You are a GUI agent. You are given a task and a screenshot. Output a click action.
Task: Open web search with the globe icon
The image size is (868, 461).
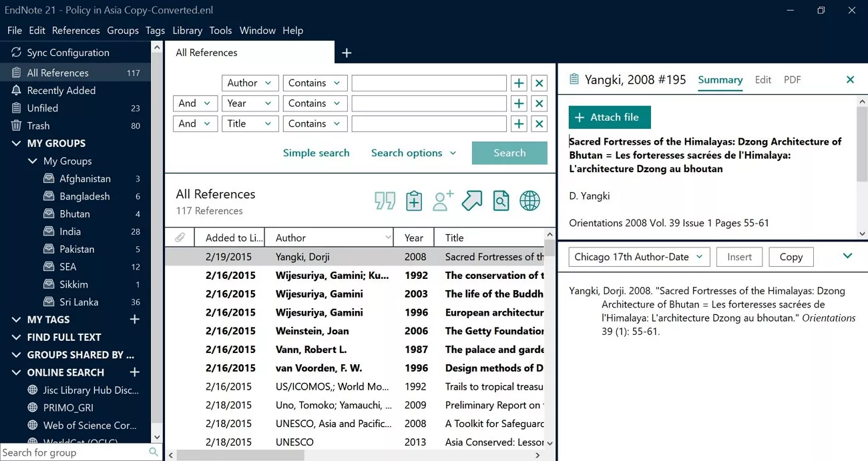click(x=529, y=200)
